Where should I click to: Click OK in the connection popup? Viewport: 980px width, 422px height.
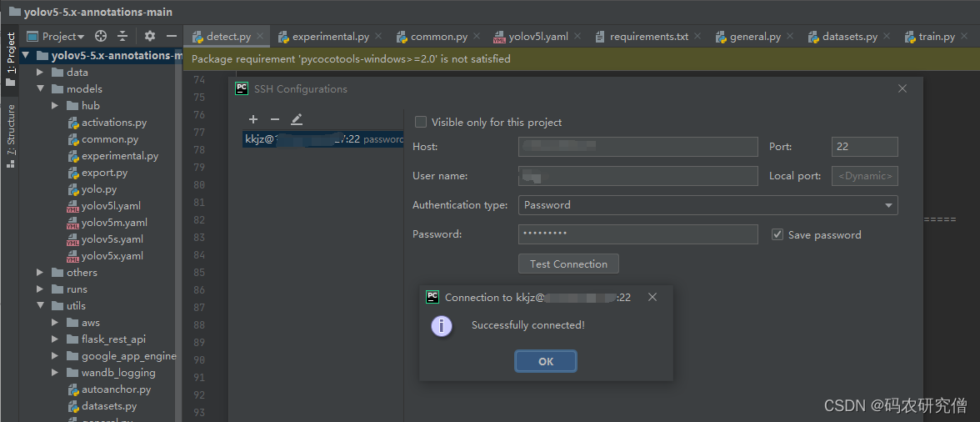click(x=546, y=361)
